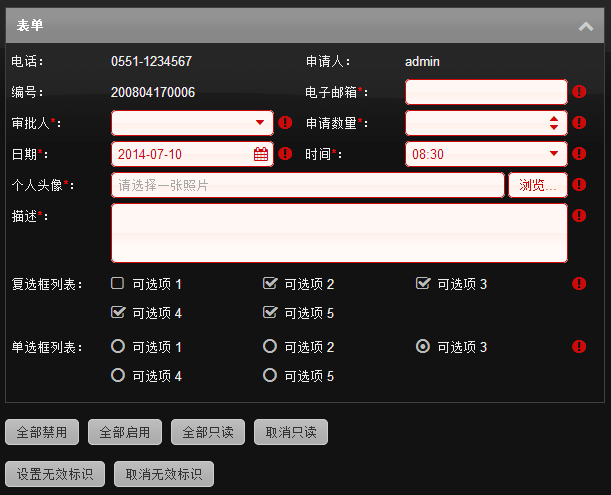Click the 个人头像 photo path field
The height and width of the screenshot is (495, 611).
(x=308, y=185)
